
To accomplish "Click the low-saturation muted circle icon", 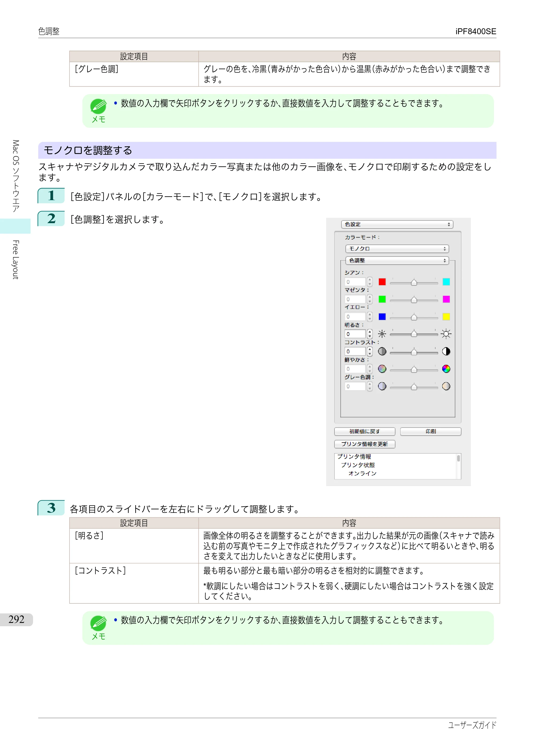I will [x=382, y=369].
